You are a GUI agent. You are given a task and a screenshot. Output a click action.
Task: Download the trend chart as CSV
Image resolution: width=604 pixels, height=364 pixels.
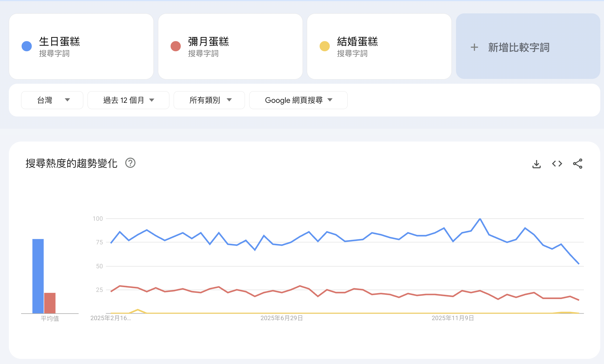[536, 164]
